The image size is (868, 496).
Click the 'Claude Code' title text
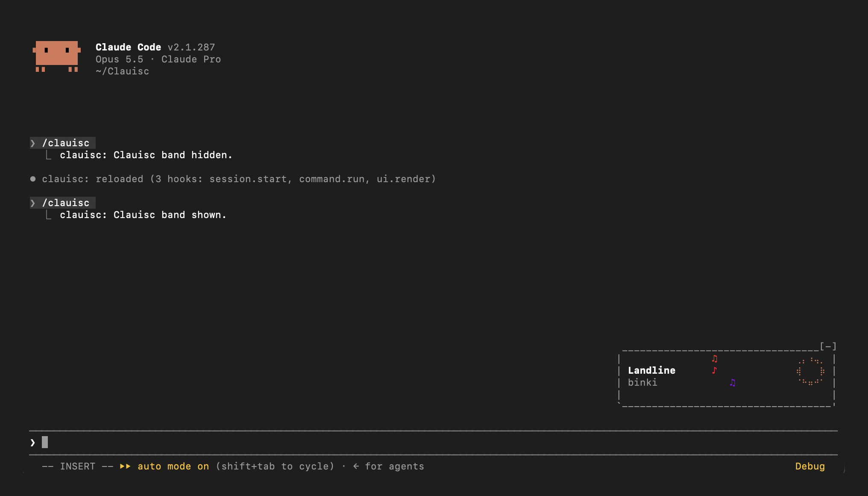128,47
